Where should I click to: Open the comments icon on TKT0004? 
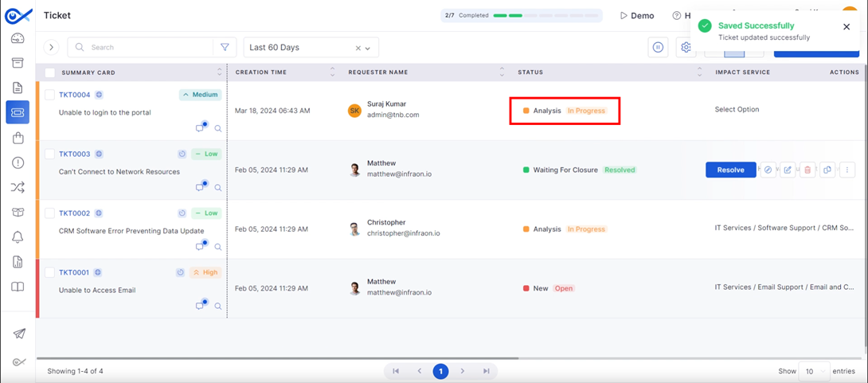click(201, 128)
